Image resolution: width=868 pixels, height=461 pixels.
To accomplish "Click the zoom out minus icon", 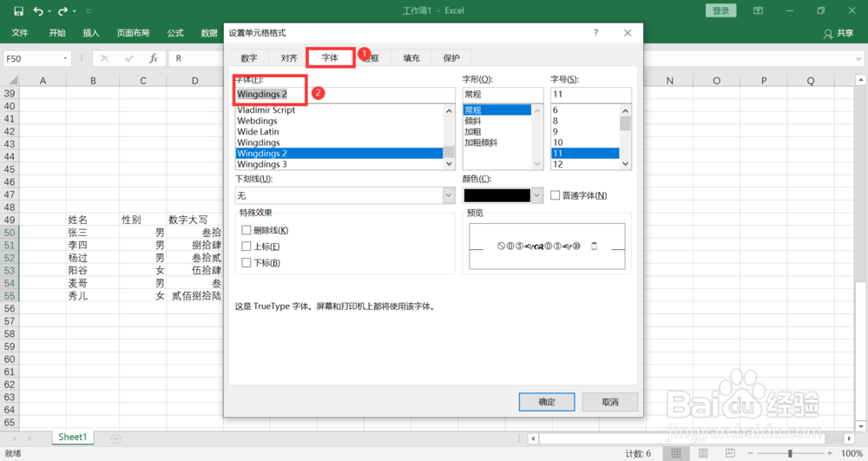I will click(x=750, y=453).
